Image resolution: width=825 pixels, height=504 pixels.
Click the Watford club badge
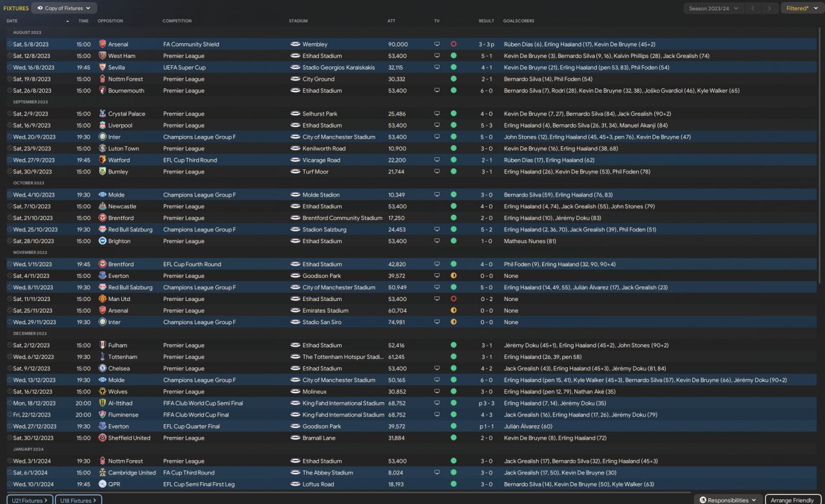click(102, 160)
